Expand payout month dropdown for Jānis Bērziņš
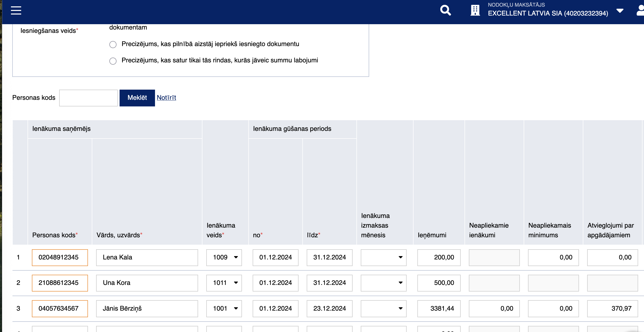This screenshot has height=332, width=644. 383,309
